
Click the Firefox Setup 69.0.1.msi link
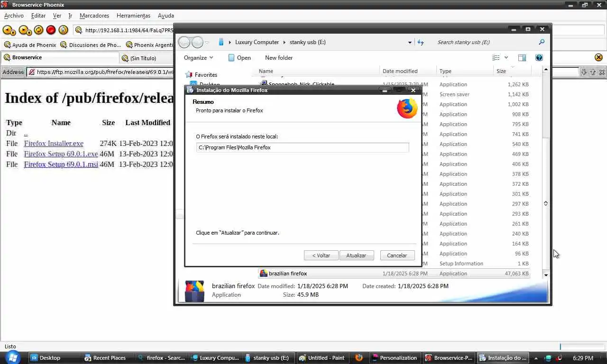tap(61, 164)
